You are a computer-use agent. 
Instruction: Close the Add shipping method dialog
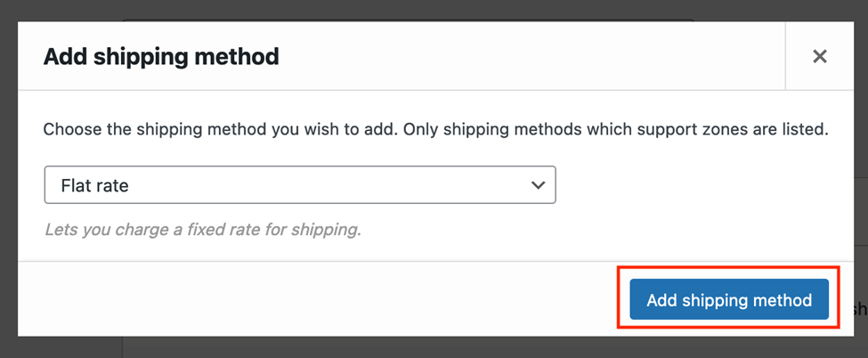pos(819,56)
